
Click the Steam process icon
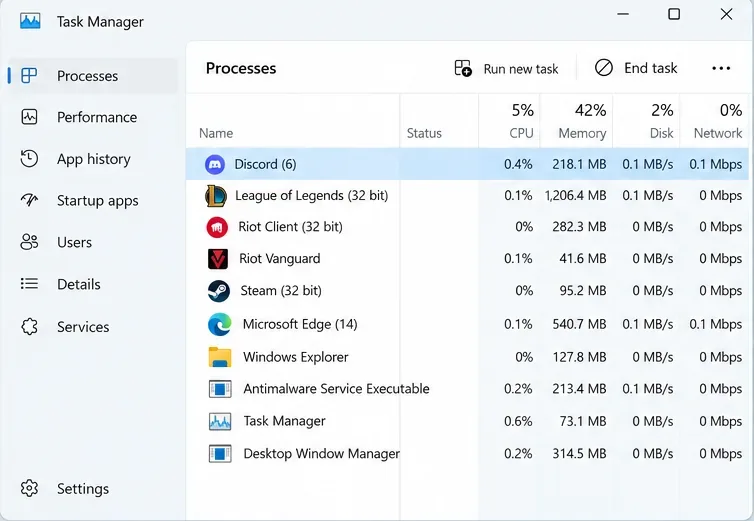pos(219,291)
